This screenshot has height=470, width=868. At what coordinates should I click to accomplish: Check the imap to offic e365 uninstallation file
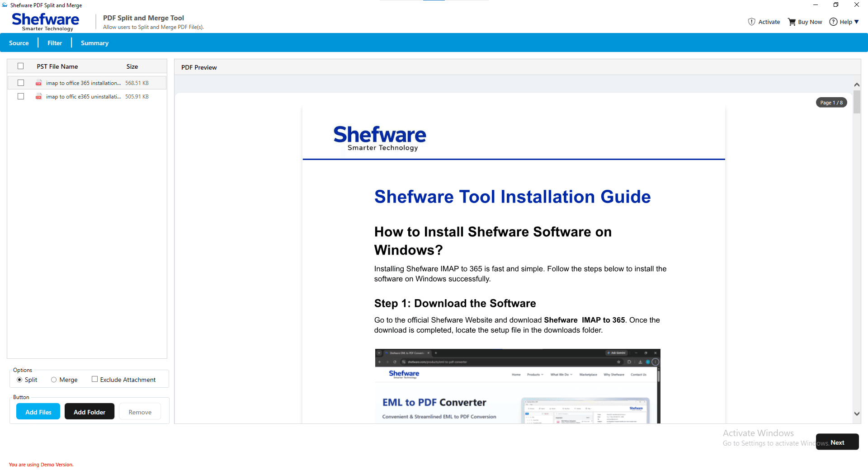20,96
